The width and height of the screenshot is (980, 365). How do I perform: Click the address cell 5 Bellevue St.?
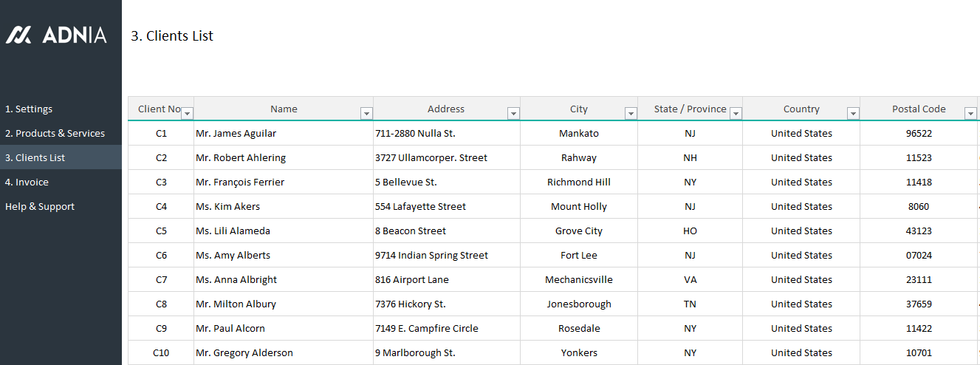coord(406,182)
